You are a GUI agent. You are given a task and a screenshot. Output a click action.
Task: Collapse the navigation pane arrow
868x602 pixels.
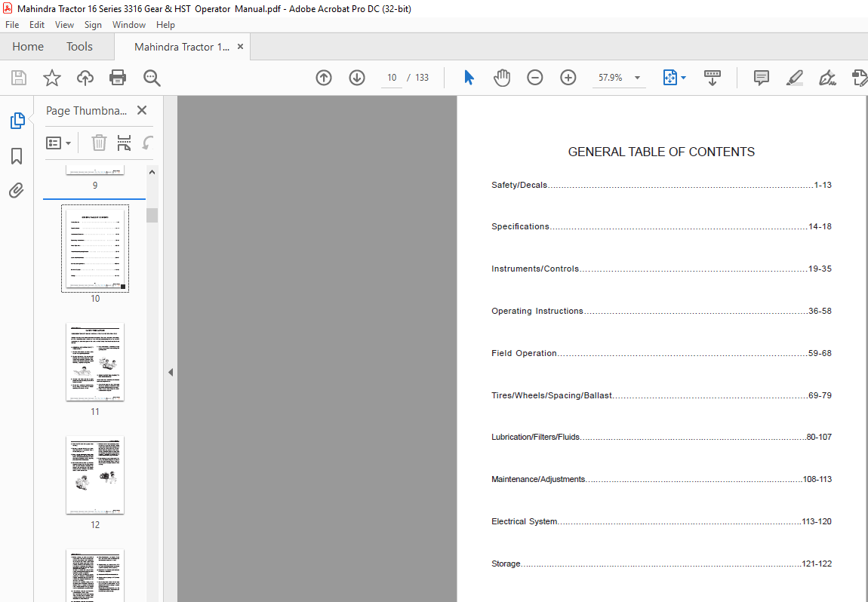[171, 373]
